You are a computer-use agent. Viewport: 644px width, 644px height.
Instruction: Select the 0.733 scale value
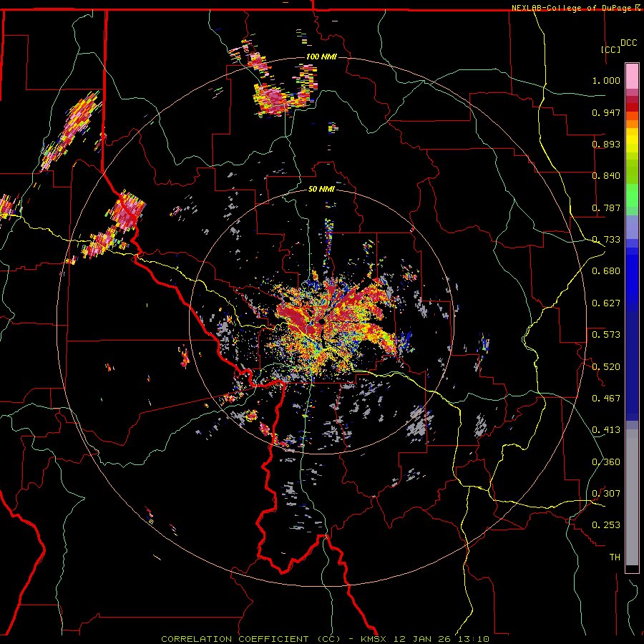tap(606, 240)
